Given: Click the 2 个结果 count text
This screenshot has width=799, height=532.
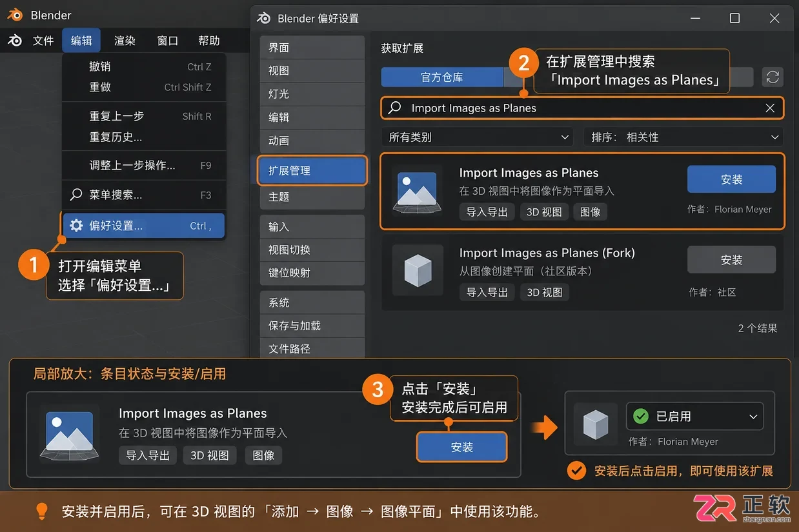Looking at the screenshot, I should (758, 328).
